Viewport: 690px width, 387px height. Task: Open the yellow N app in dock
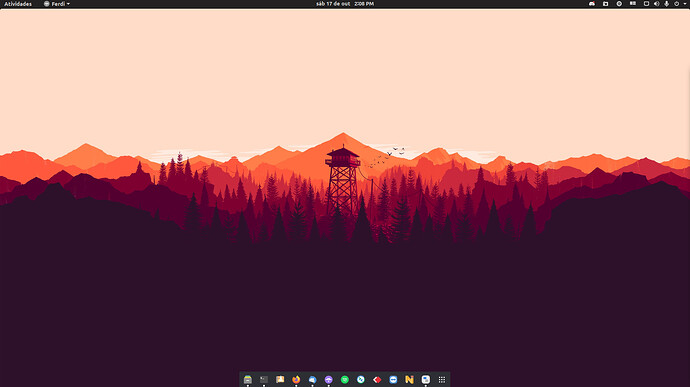[x=409, y=380]
